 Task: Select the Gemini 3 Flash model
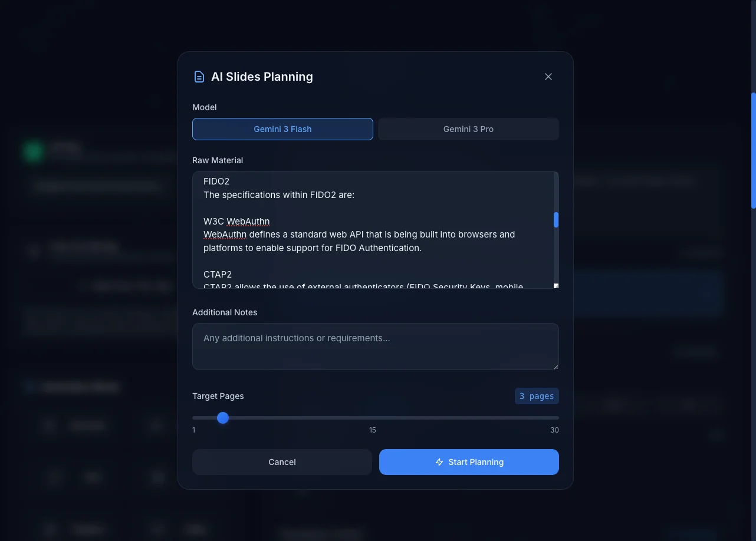pos(282,128)
